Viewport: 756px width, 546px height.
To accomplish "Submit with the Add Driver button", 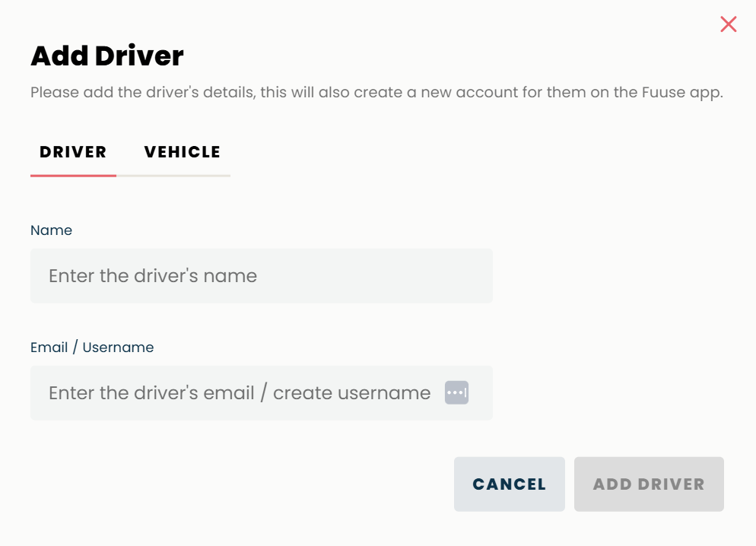I will pyautogui.click(x=649, y=484).
